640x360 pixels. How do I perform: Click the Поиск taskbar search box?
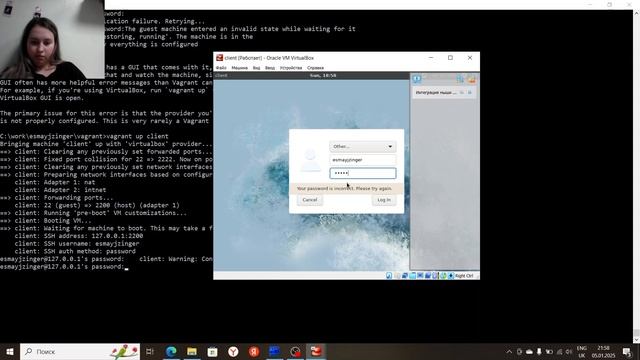(x=80, y=351)
